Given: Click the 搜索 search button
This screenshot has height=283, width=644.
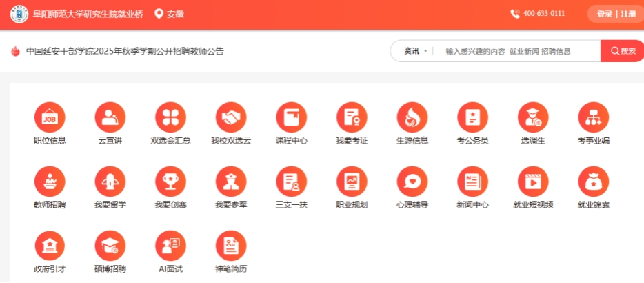Looking at the screenshot, I should point(622,51).
